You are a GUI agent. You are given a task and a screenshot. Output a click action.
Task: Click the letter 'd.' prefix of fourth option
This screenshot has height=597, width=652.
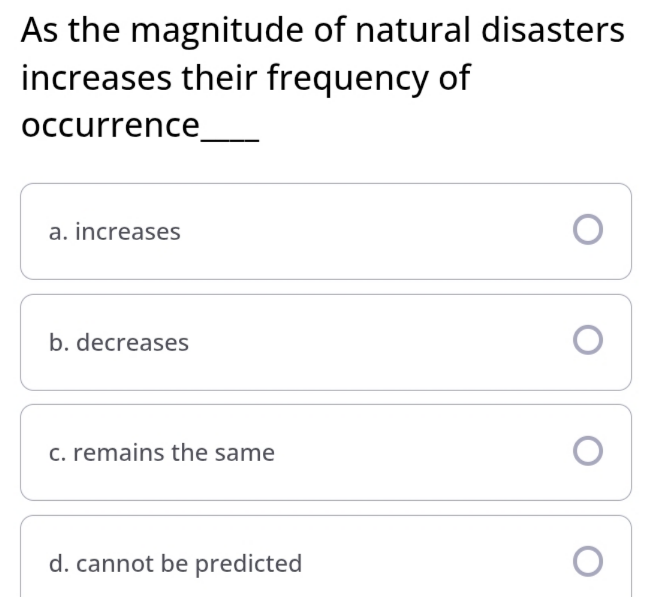tap(59, 564)
